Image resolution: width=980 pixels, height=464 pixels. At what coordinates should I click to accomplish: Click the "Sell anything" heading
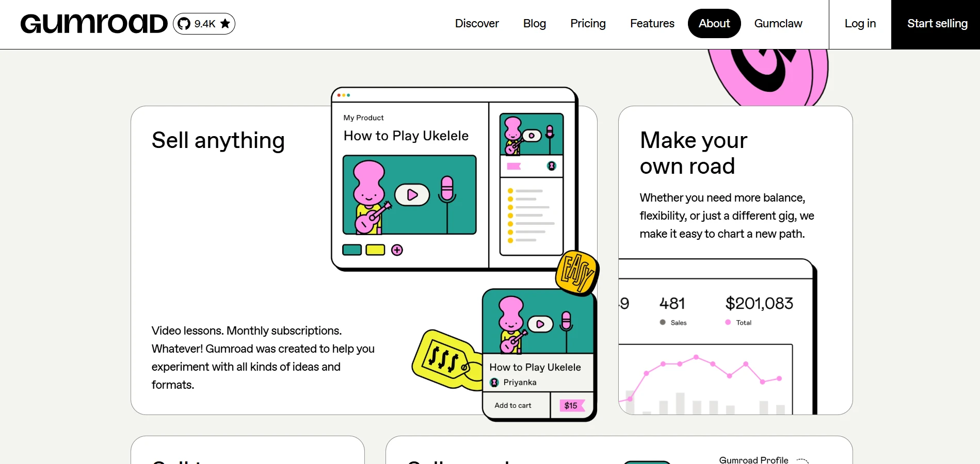click(x=218, y=140)
